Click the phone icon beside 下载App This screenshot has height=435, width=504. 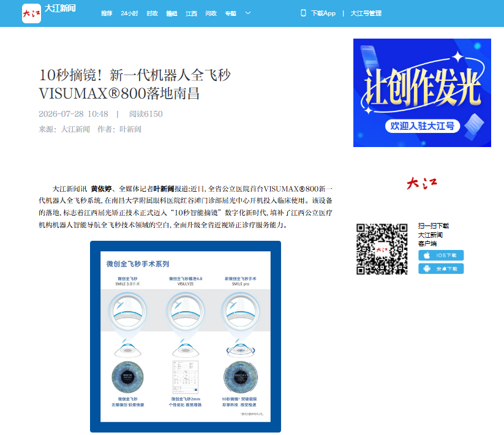click(303, 13)
